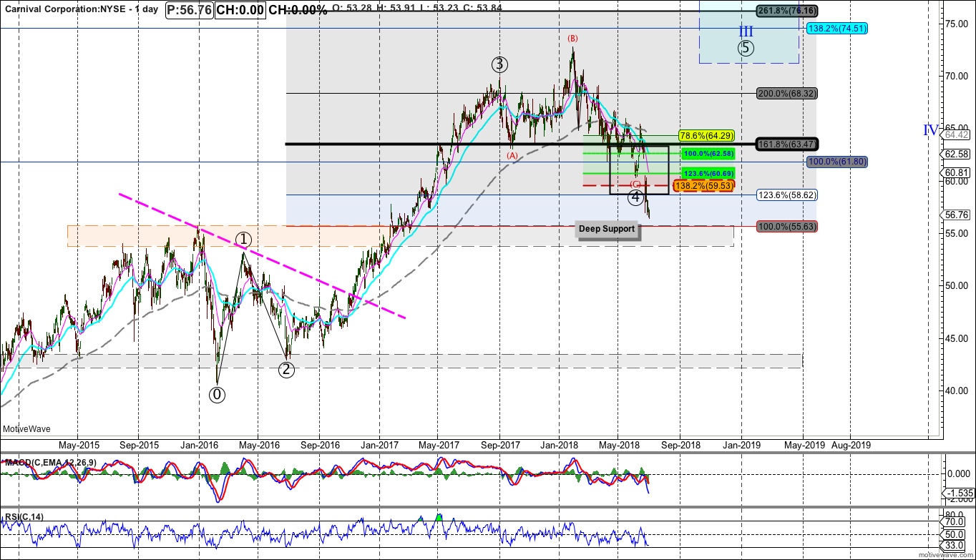
Task: Click the magenta dashed trendline
Action: (263, 256)
